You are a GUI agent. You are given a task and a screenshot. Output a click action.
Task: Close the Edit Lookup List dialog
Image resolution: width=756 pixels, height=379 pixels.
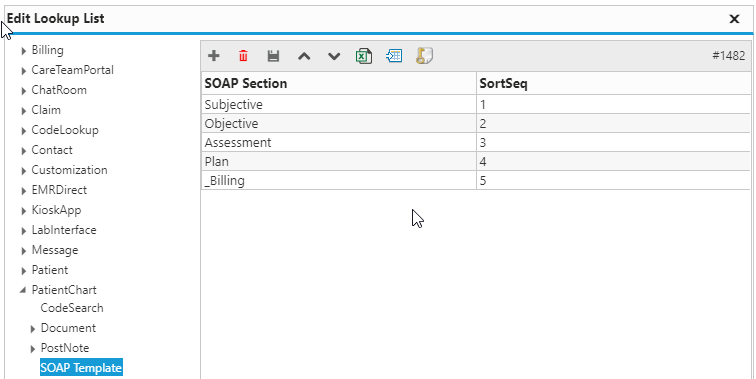(734, 19)
